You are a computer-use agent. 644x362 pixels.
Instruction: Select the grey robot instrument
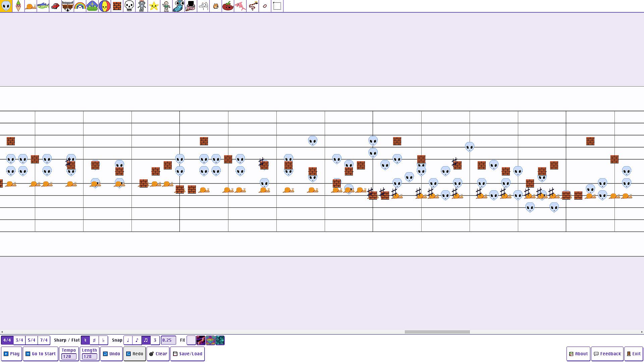tap(142, 6)
